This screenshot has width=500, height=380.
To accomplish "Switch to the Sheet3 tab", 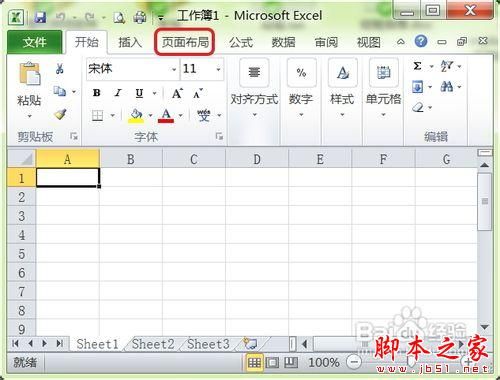I will tap(208, 344).
